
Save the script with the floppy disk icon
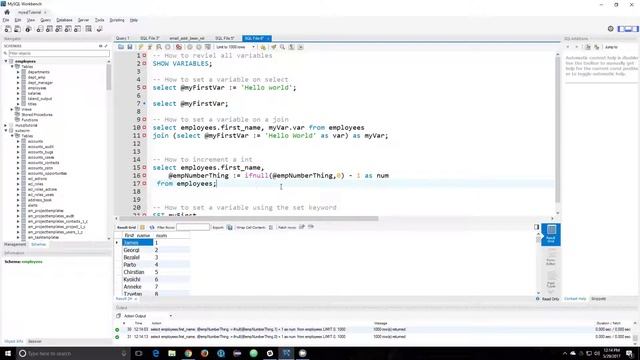[x=130, y=47]
